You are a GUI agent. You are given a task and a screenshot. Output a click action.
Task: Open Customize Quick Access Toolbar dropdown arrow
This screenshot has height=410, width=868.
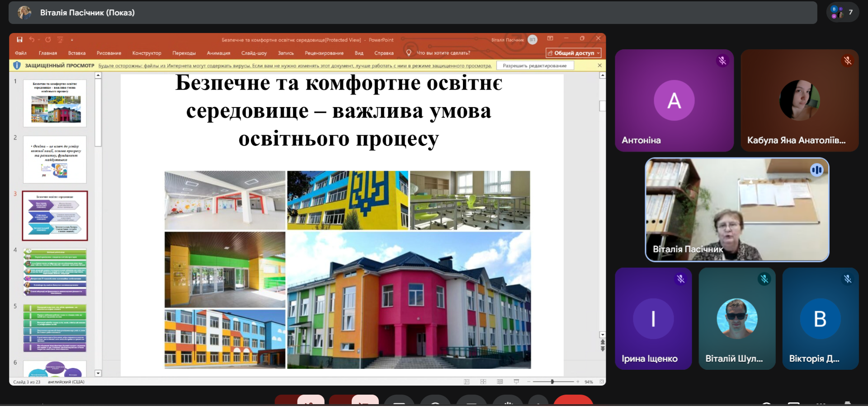tap(72, 40)
